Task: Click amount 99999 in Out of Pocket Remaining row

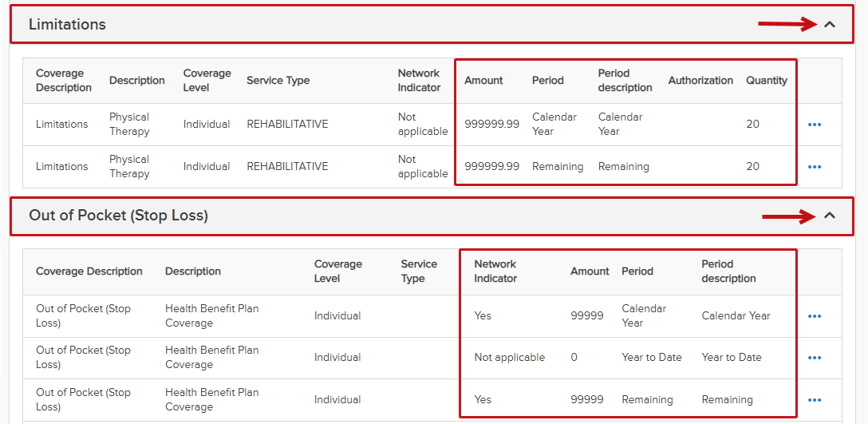Action: 587,399
